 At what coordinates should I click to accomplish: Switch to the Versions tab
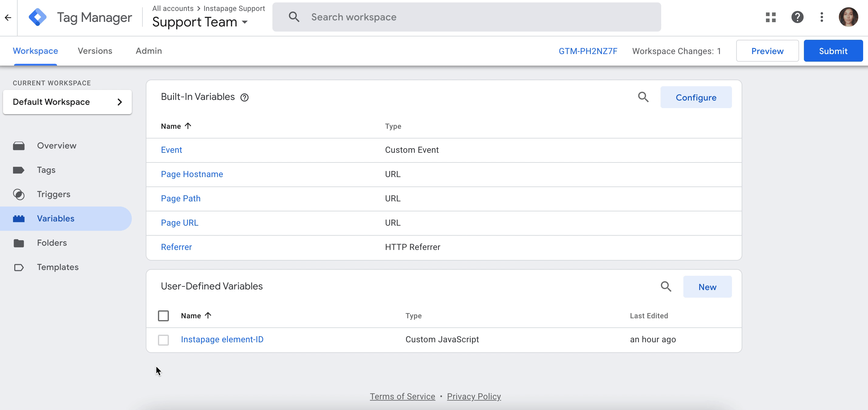tap(95, 51)
